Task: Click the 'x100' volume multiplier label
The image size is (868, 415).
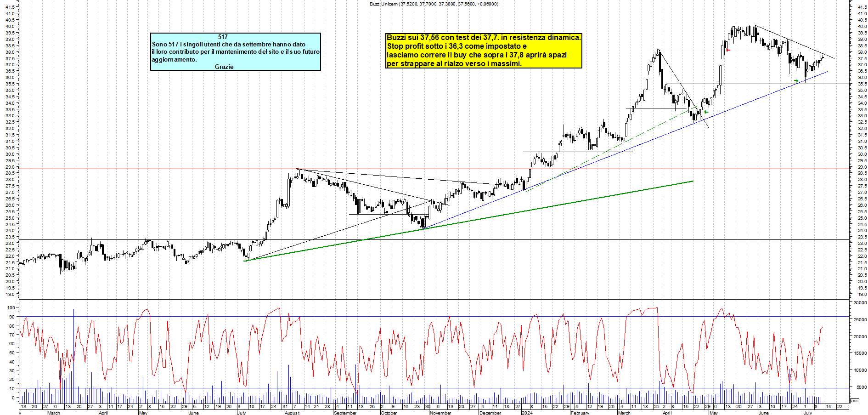Action: click(x=854, y=401)
